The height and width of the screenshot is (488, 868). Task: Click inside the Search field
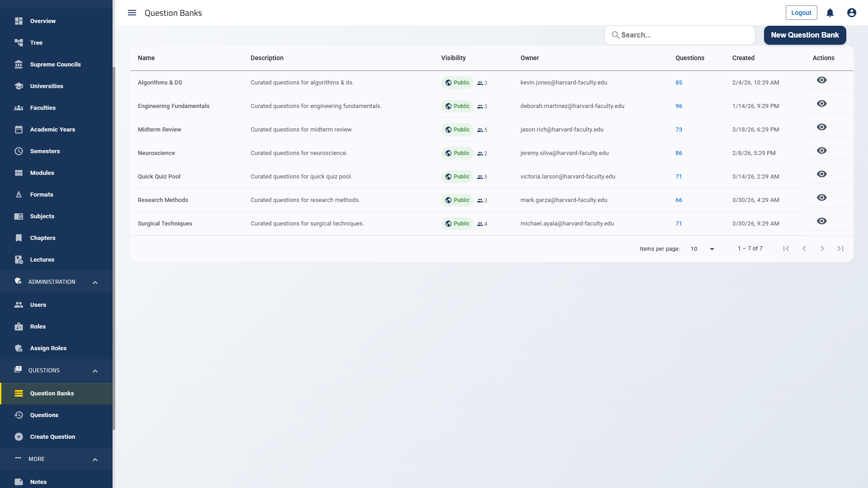(x=679, y=35)
